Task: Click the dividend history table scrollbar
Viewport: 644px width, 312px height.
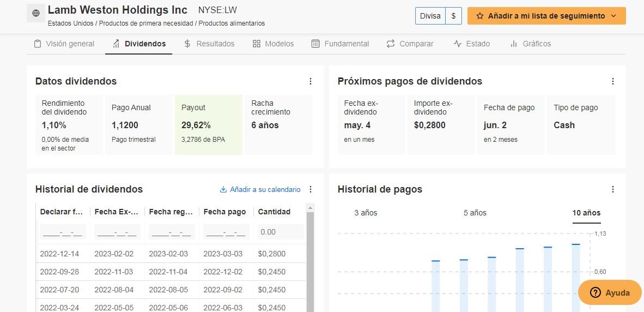Action: 310,262
